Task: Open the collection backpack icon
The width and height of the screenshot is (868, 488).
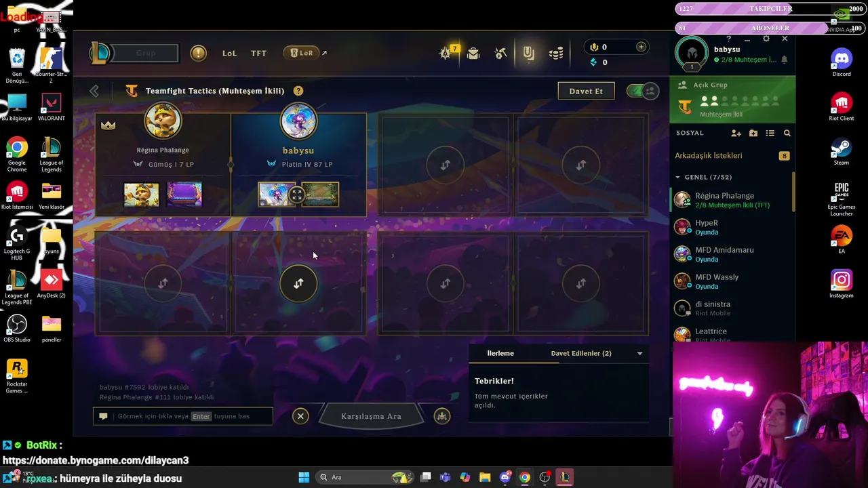Action: [x=473, y=53]
